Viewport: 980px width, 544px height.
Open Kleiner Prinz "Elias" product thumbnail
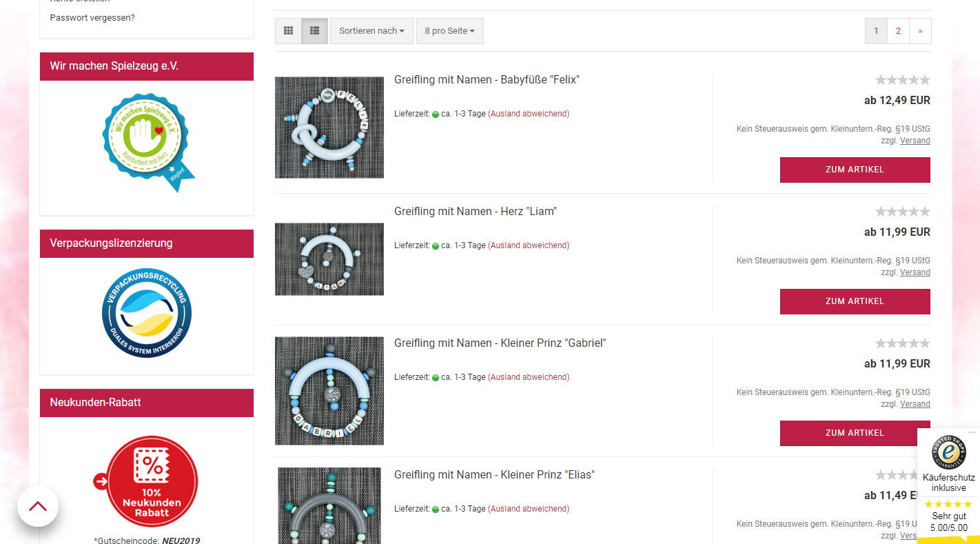[x=329, y=506]
